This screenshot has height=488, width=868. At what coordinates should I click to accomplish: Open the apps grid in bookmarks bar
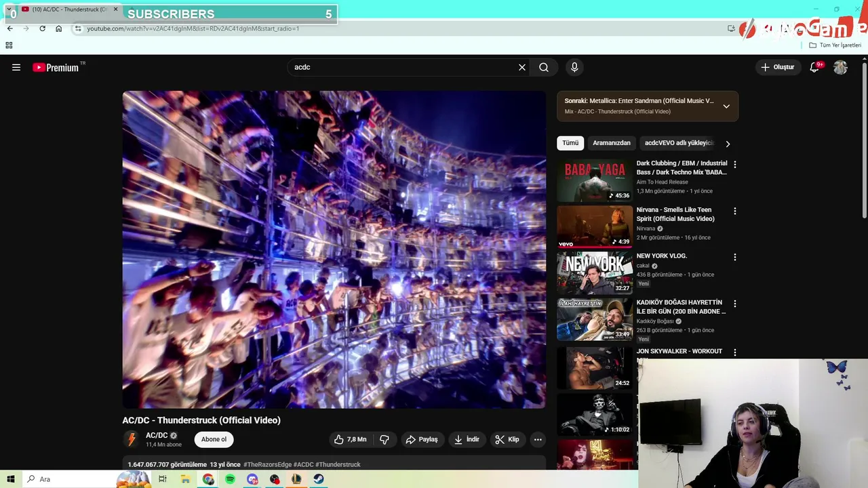pos(9,45)
